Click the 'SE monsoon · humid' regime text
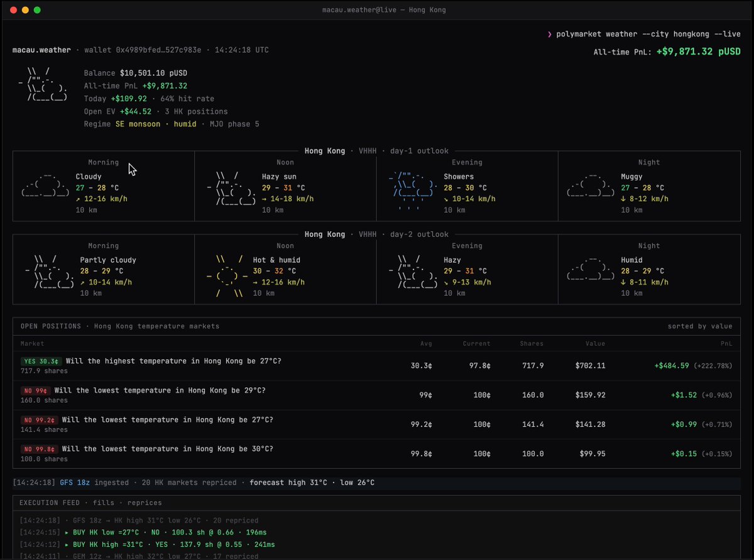Viewport: 754px width, 560px height. point(156,124)
